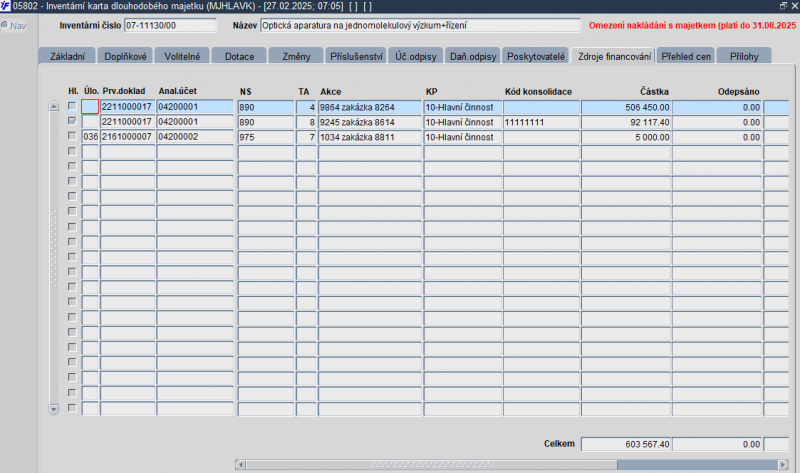The image size is (800, 473).
Task: Tick the Hl. checkbox in the last table row
Action: (x=72, y=408)
